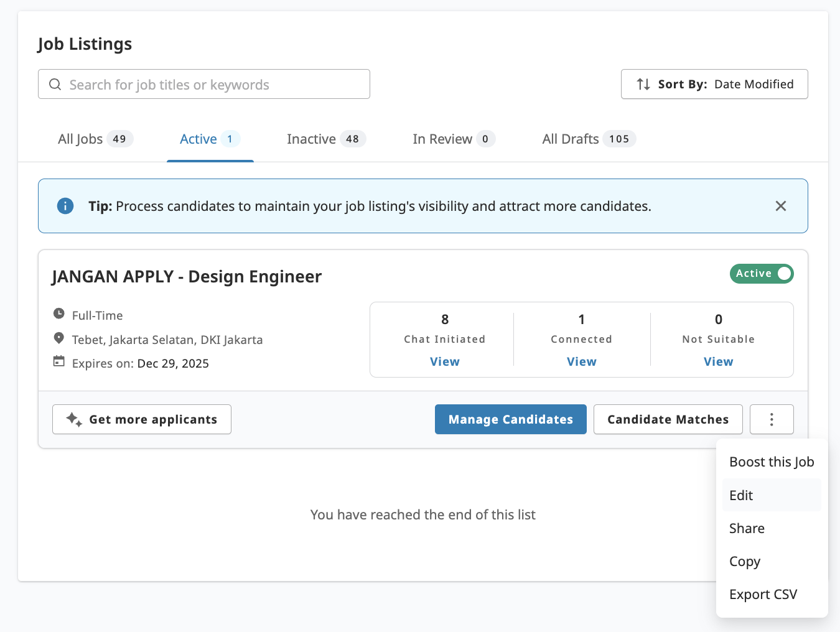This screenshot has height=632, width=840.
Task: Click the sort arrows icon beside Sort By
Action: pos(643,84)
